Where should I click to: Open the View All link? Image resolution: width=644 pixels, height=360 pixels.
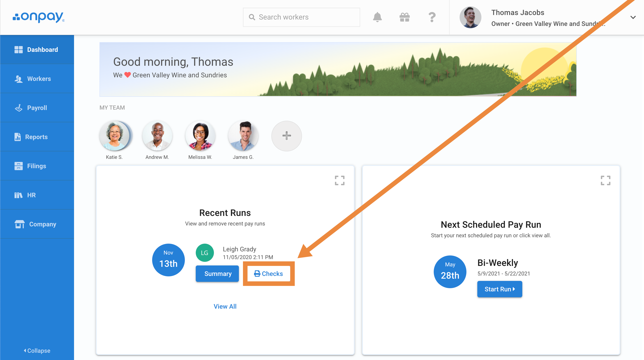[x=225, y=306]
